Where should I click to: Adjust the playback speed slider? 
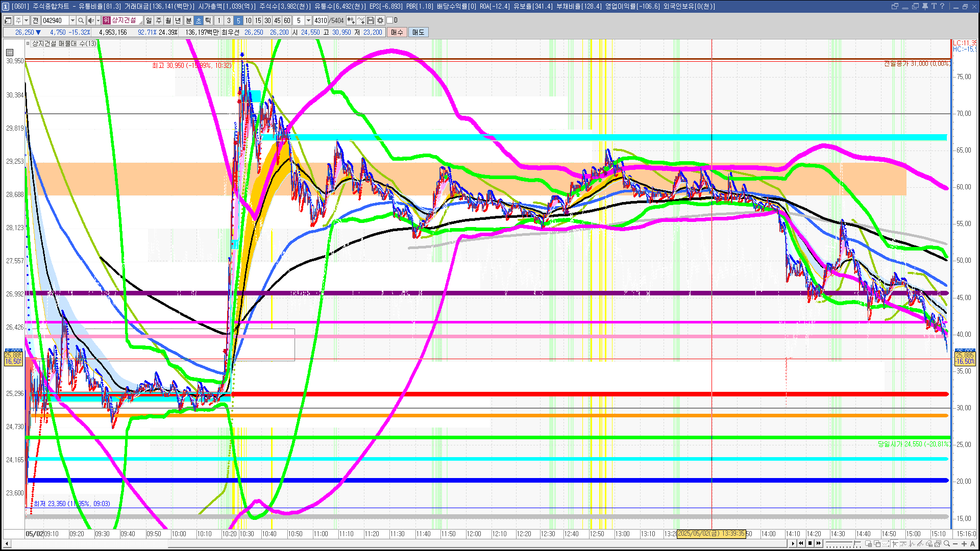(854, 543)
